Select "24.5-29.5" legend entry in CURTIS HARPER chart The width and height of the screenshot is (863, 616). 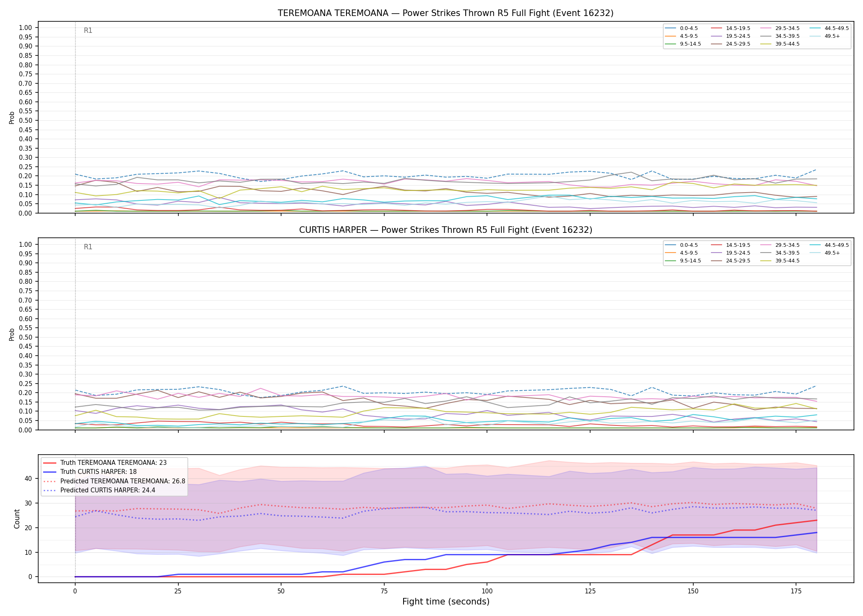pos(731,261)
